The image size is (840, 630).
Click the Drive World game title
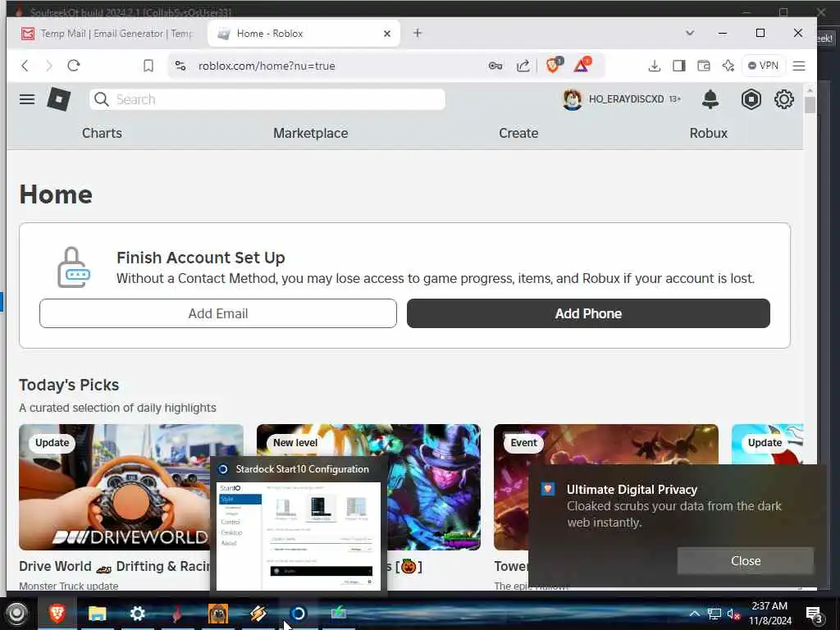click(x=114, y=566)
